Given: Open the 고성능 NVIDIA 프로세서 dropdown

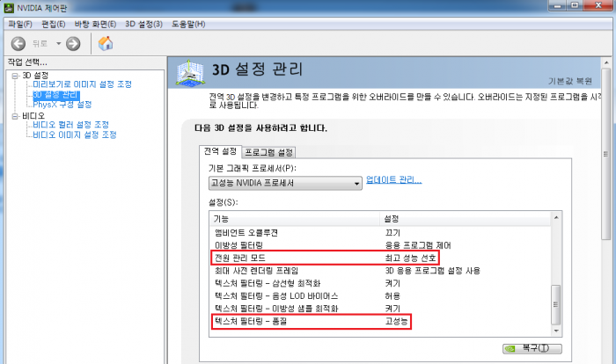Looking at the screenshot, I should (x=285, y=183).
